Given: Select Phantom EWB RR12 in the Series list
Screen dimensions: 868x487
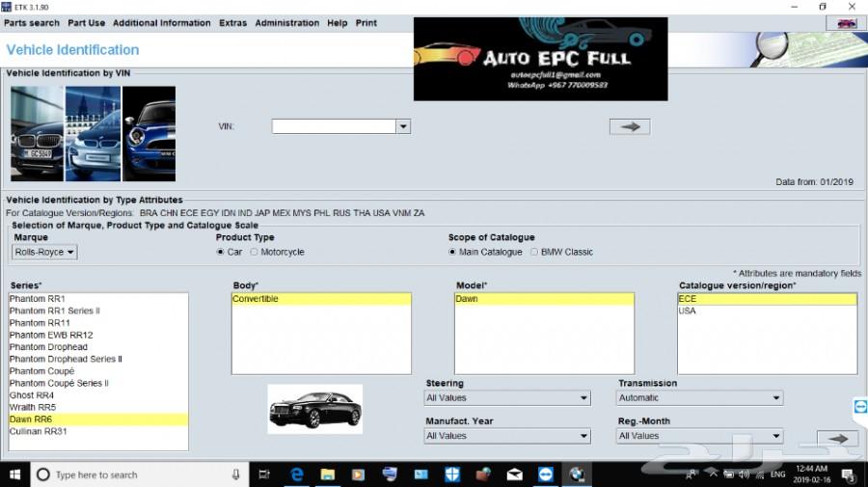Looking at the screenshot, I should (x=98, y=336).
